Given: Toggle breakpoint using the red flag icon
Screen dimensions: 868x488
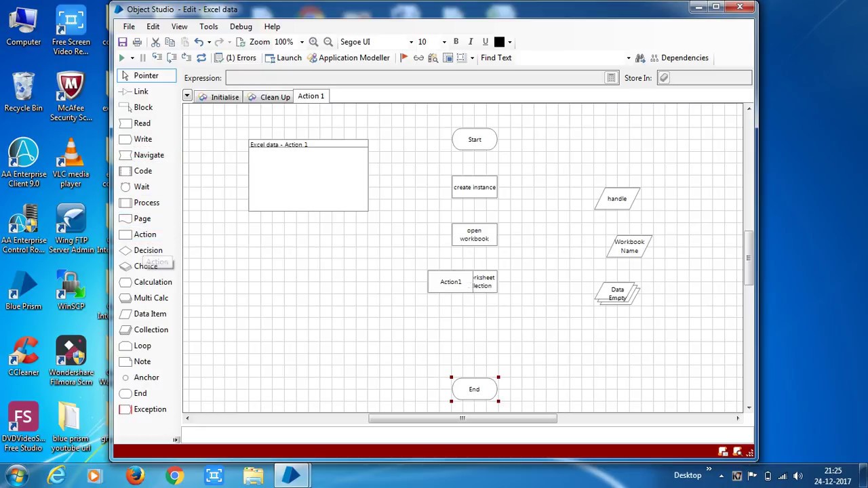Looking at the screenshot, I should tap(404, 58).
